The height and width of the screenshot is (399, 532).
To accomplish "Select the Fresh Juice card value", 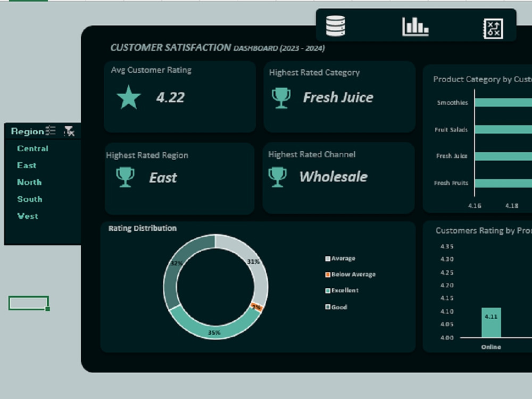I will point(338,97).
